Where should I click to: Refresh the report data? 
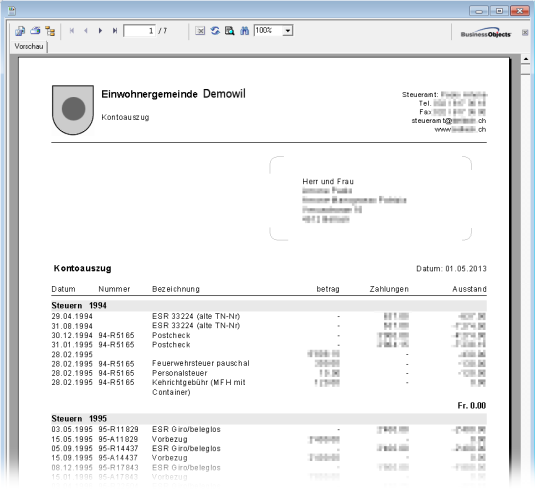pos(215,31)
